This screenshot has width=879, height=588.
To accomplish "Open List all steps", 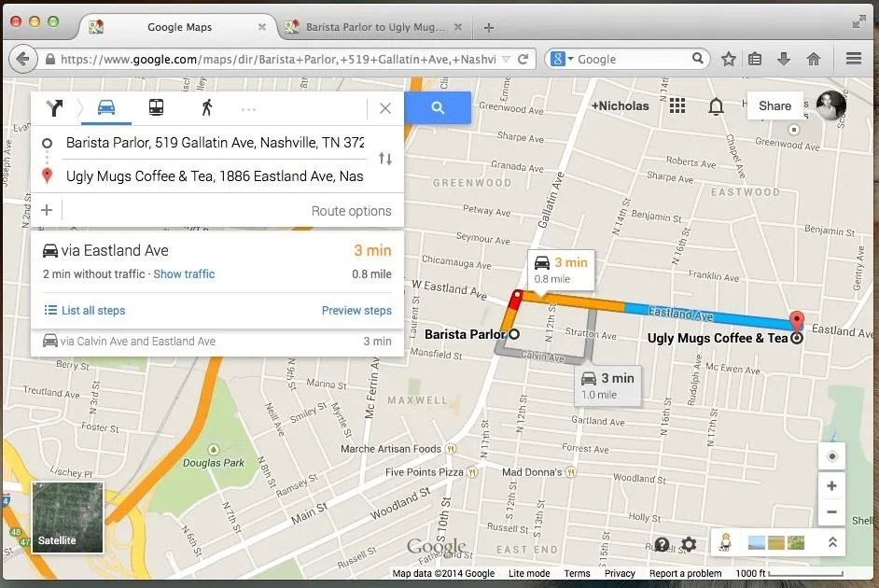I will coord(85,310).
